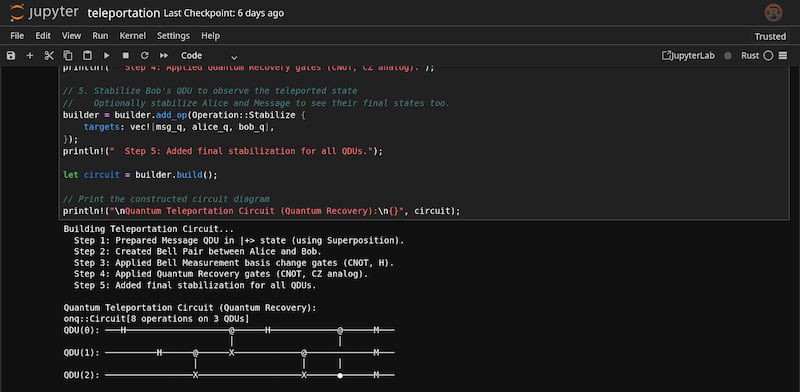The image size is (800, 392).
Task: Open the cell type dropdown showing Code
Action: tap(209, 56)
